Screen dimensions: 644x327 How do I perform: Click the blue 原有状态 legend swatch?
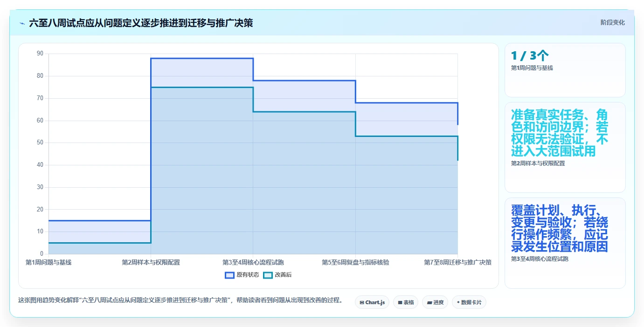coord(229,275)
